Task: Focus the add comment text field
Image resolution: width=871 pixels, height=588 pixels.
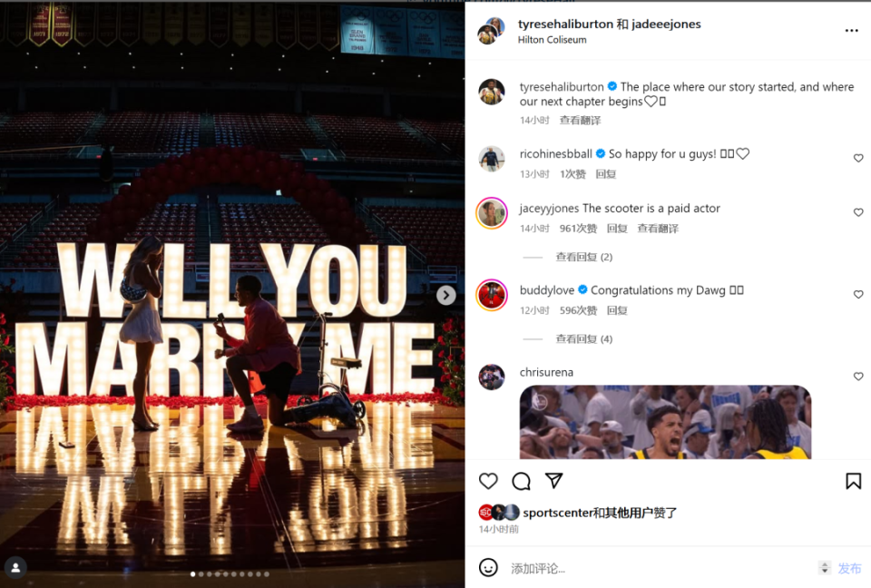Action: [x=661, y=568]
